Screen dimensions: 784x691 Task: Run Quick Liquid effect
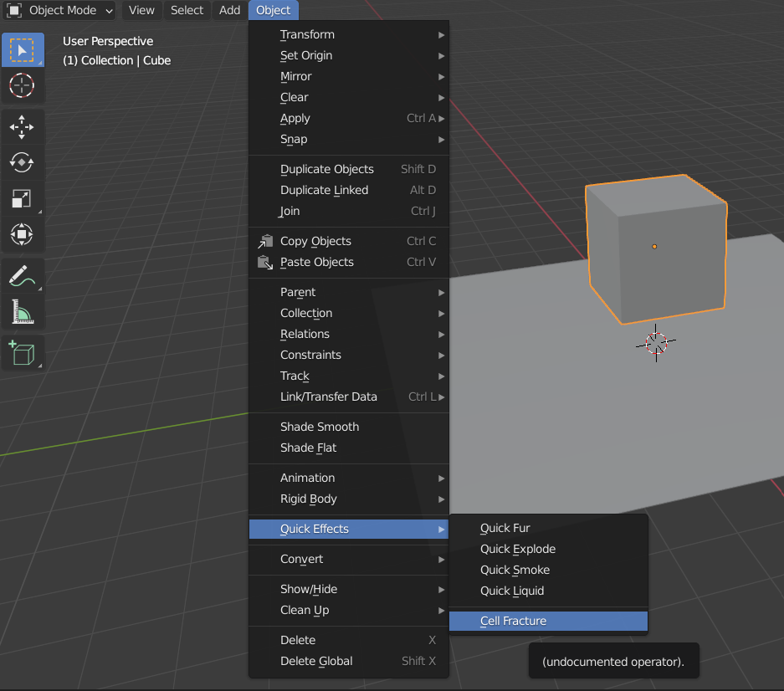[549, 591]
